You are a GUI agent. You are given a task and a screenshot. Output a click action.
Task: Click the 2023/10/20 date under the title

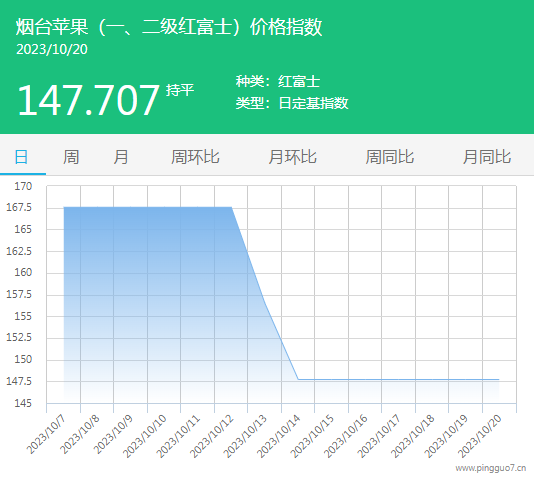tap(52, 50)
